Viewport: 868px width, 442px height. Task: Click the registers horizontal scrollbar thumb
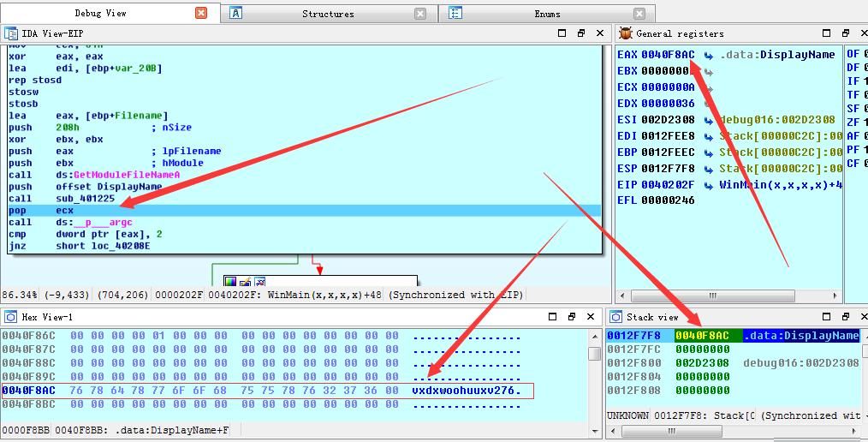[713, 296]
